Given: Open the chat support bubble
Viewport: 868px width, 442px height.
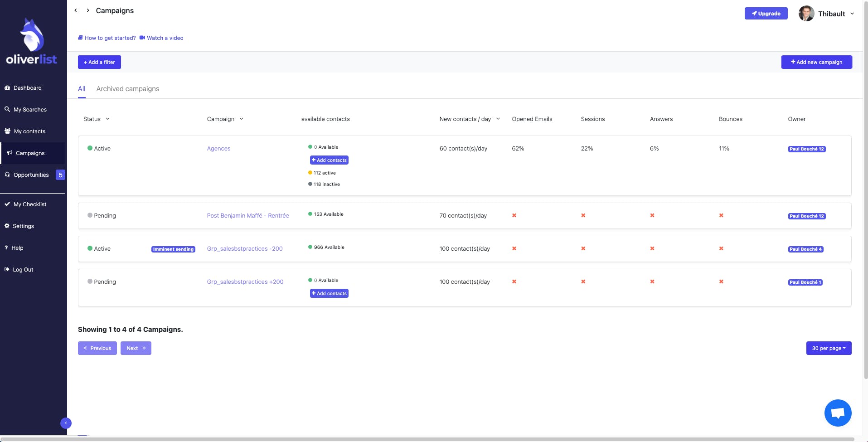Looking at the screenshot, I should pyautogui.click(x=838, y=413).
